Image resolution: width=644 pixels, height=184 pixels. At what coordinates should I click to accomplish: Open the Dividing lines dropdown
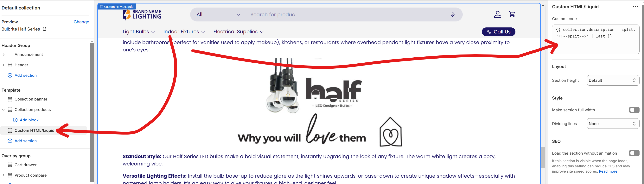tap(613, 124)
